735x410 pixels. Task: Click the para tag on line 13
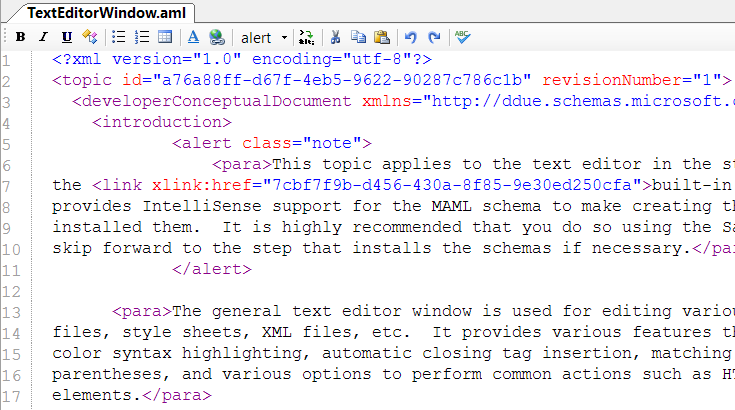coord(142,311)
